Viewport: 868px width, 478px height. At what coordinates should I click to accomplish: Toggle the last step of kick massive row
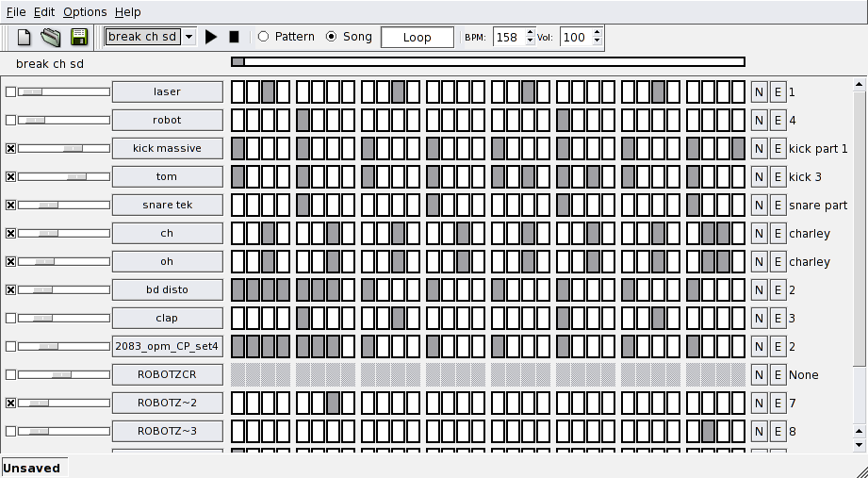[x=738, y=148]
